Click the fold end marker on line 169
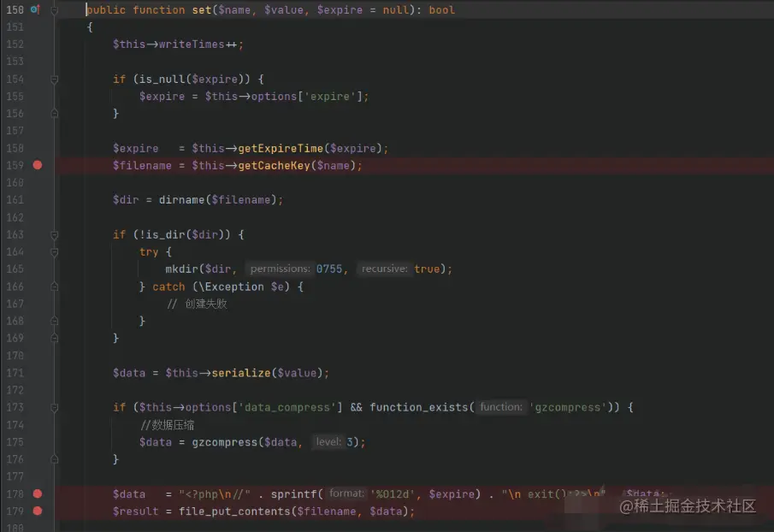 54,339
